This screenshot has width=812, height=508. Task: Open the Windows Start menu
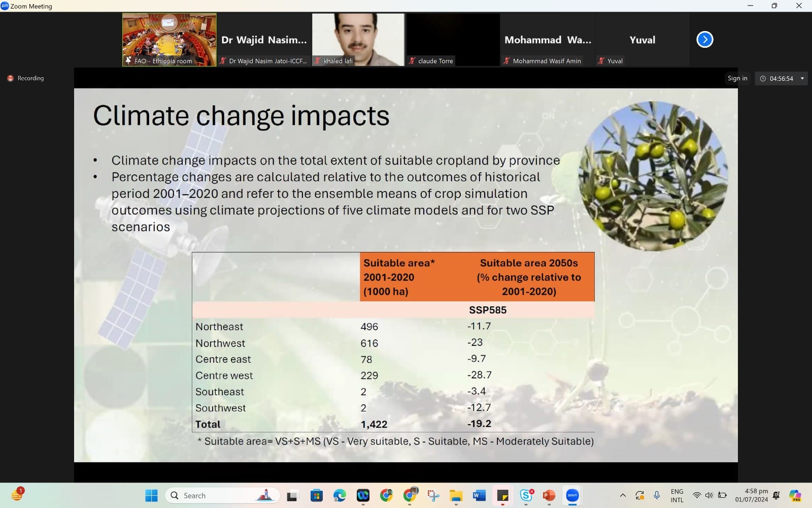(151, 495)
